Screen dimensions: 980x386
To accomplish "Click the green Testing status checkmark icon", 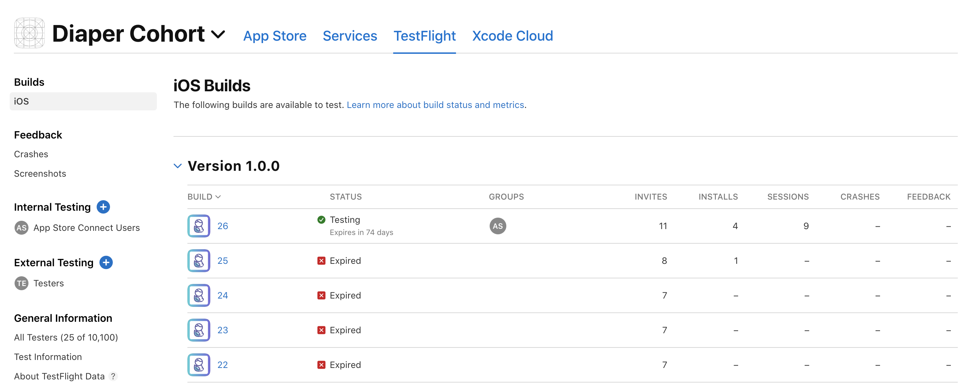I will tap(321, 220).
